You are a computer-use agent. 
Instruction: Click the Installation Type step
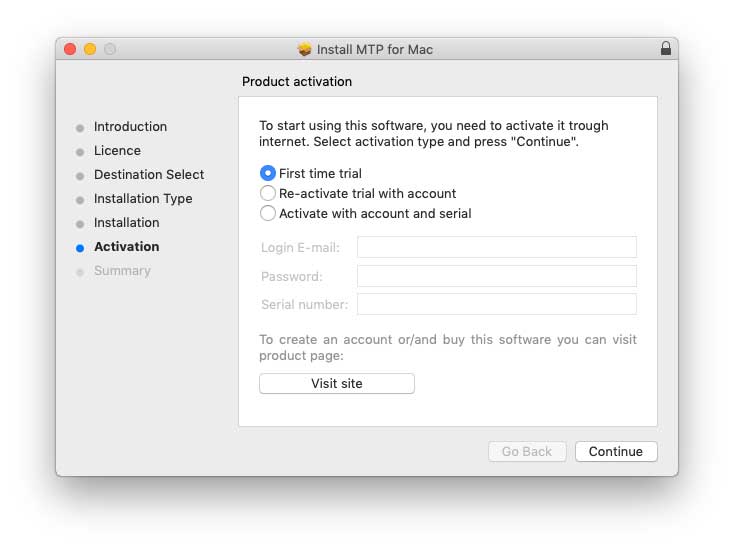tap(143, 198)
